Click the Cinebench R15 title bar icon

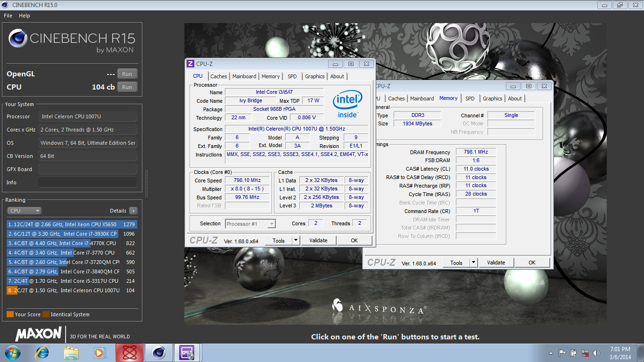click(5, 5)
